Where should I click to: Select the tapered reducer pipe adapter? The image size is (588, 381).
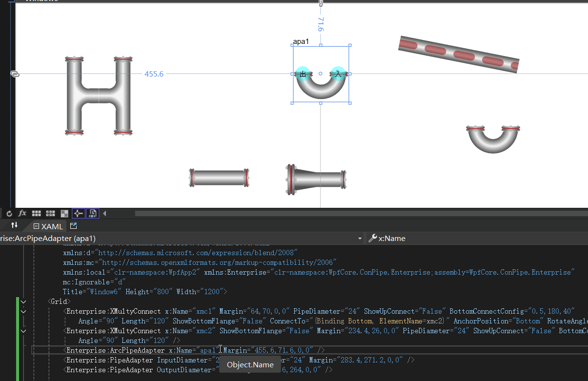point(316,180)
